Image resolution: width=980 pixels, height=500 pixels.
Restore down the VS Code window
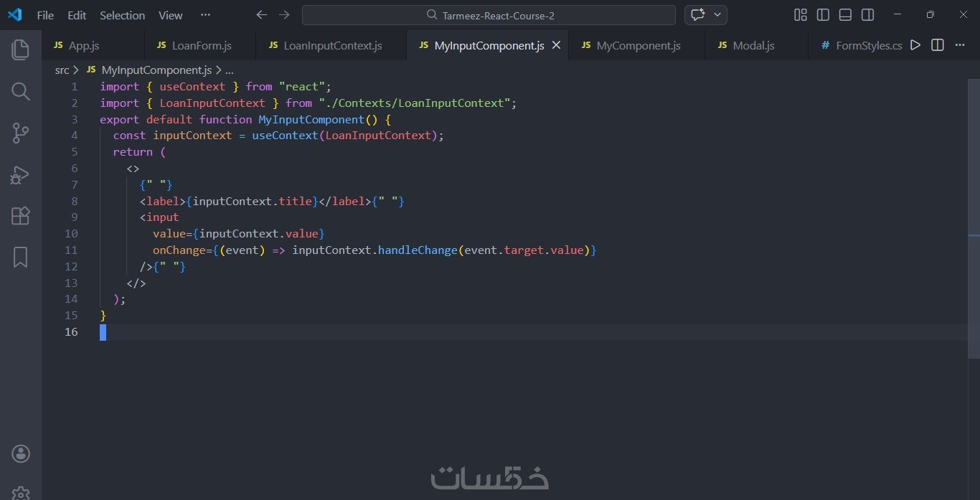(x=930, y=15)
